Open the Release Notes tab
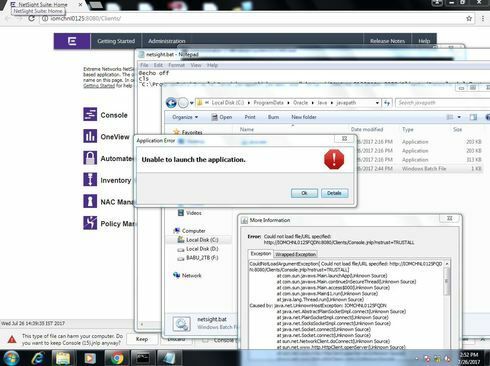 click(x=387, y=41)
